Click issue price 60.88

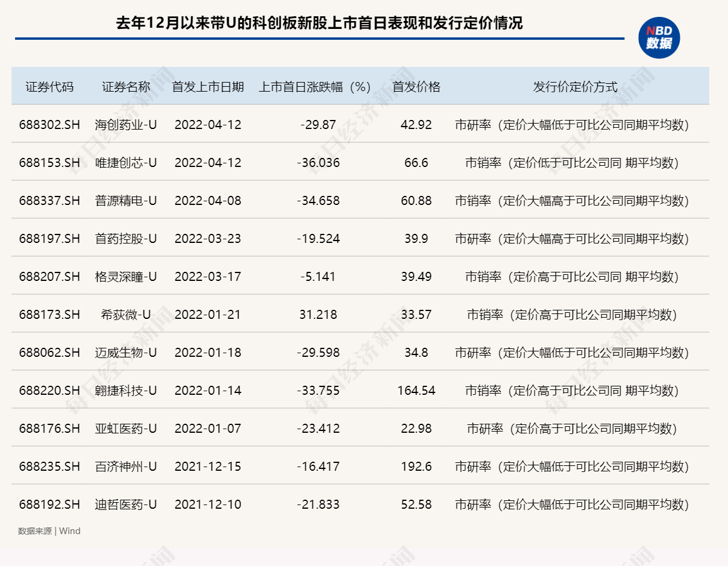pyautogui.click(x=416, y=201)
